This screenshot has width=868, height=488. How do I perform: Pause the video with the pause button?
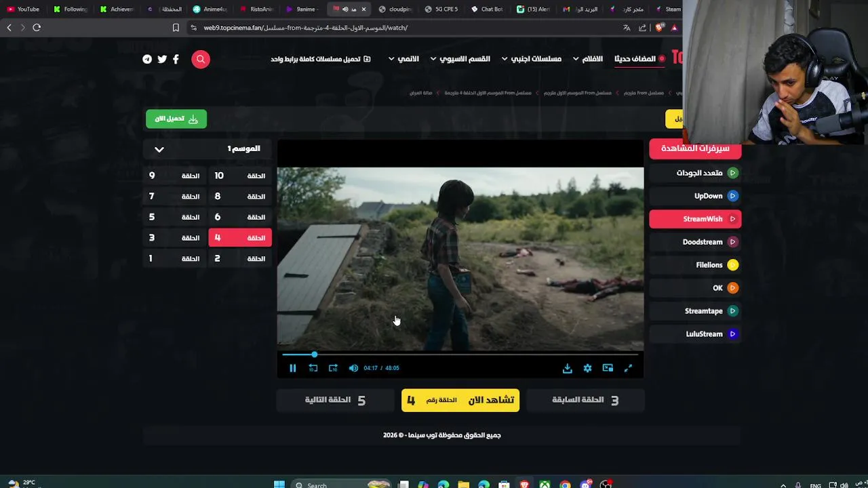[x=293, y=368]
